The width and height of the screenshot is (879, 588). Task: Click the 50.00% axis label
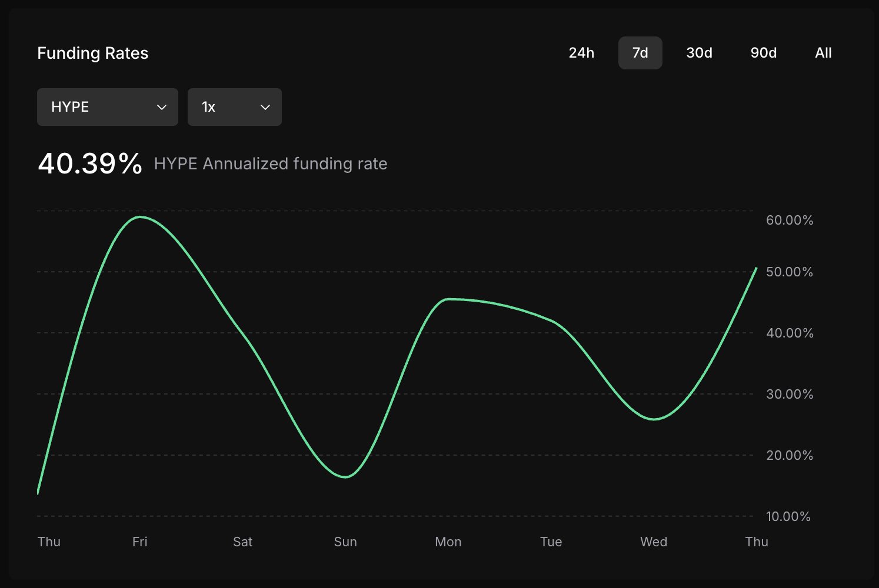[x=790, y=272]
